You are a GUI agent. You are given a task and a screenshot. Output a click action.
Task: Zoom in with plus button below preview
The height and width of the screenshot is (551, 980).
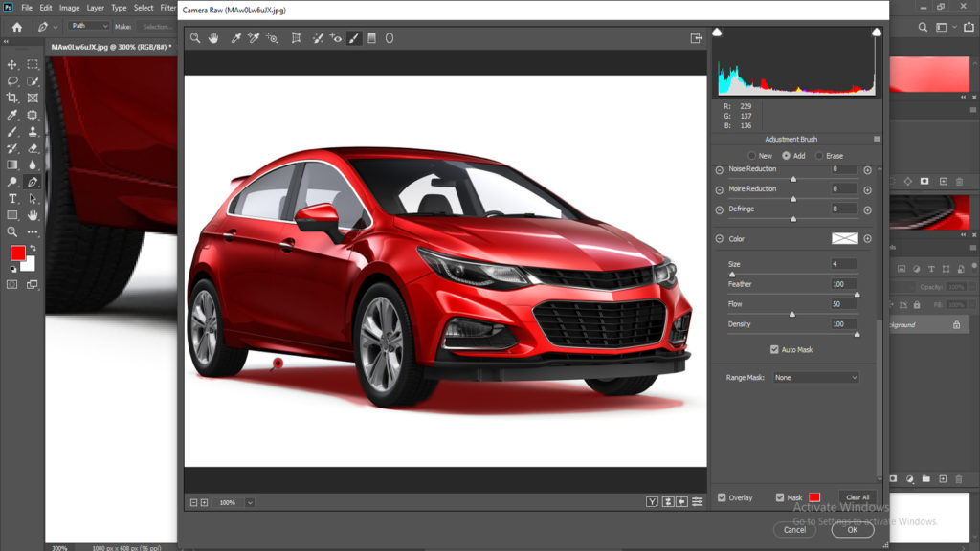click(x=205, y=502)
